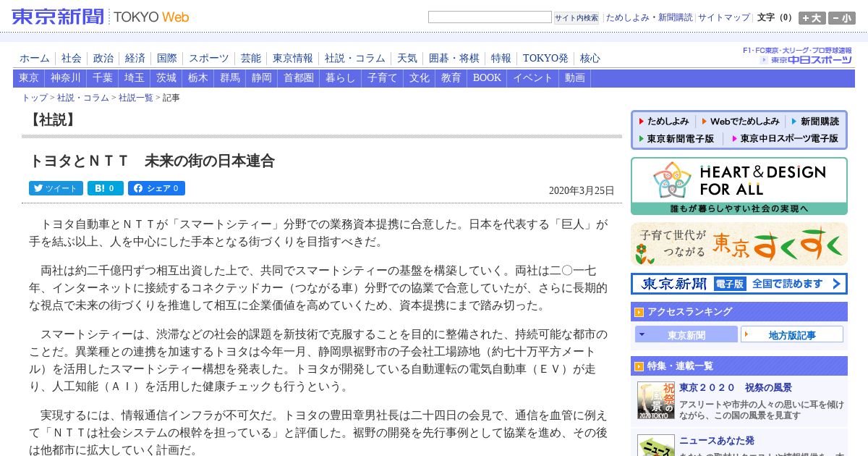Click inside the site search field

(490, 17)
